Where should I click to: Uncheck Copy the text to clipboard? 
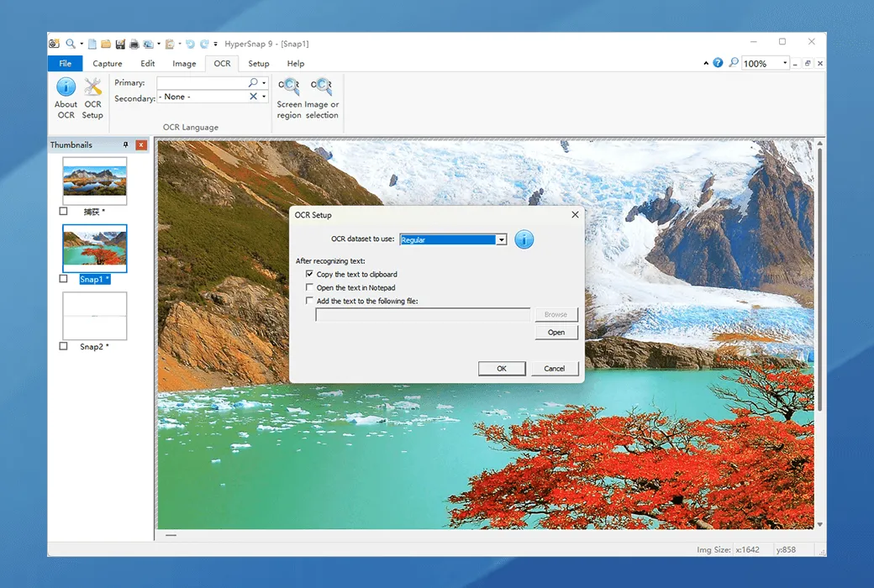tap(310, 274)
